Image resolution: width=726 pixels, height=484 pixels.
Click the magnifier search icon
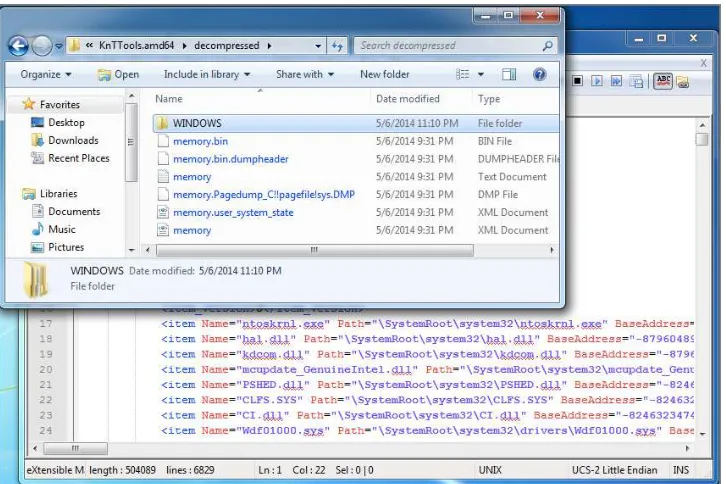[x=547, y=46]
